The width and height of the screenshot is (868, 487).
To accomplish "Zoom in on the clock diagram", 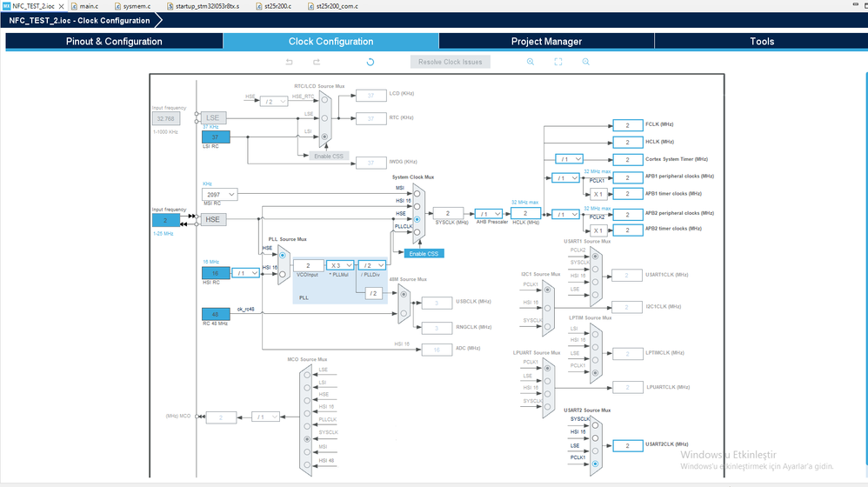I will coord(531,62).
